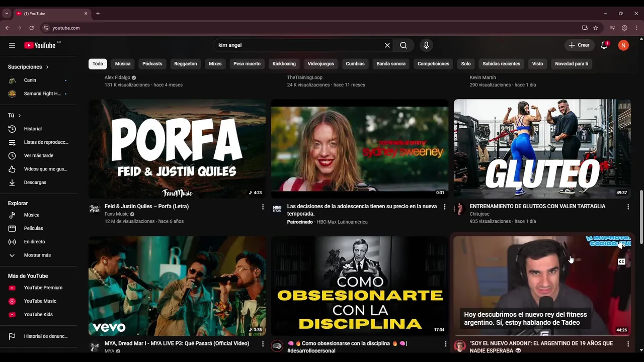Viewport: 644px width, 362px height.
Task: Select the Pódcasts filter chip
Action: [x=152, y=64]
